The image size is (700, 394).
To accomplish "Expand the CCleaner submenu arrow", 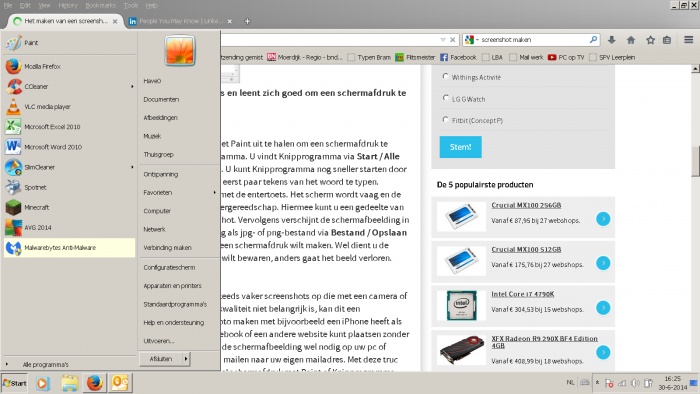I will tap(132, 87).
